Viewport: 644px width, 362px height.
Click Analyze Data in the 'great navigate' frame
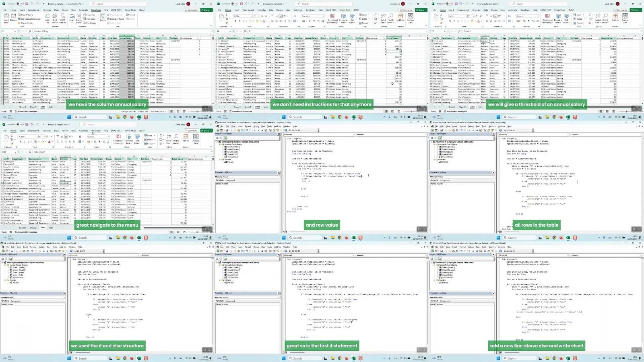point(196,139)
